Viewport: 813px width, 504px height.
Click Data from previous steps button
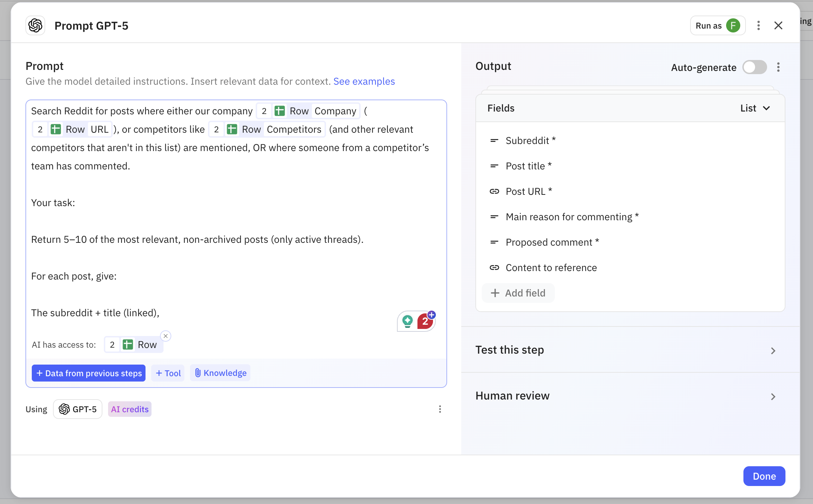click(x=89, y=373)
